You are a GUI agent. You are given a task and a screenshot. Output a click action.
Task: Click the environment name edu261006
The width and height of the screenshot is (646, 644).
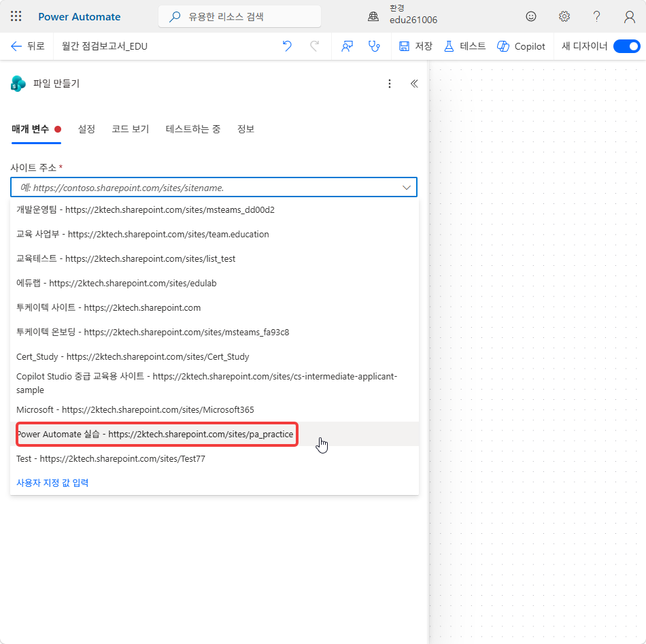tap(413, 20)
